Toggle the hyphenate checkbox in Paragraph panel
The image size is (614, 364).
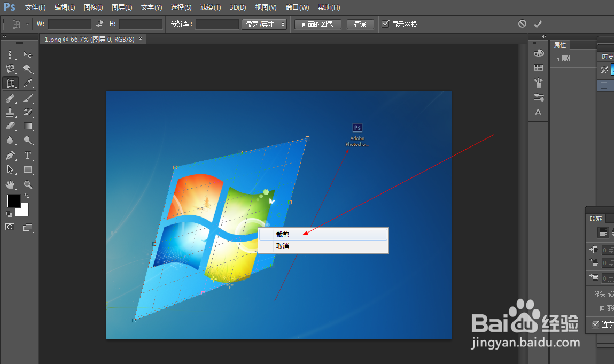point(596,324)
